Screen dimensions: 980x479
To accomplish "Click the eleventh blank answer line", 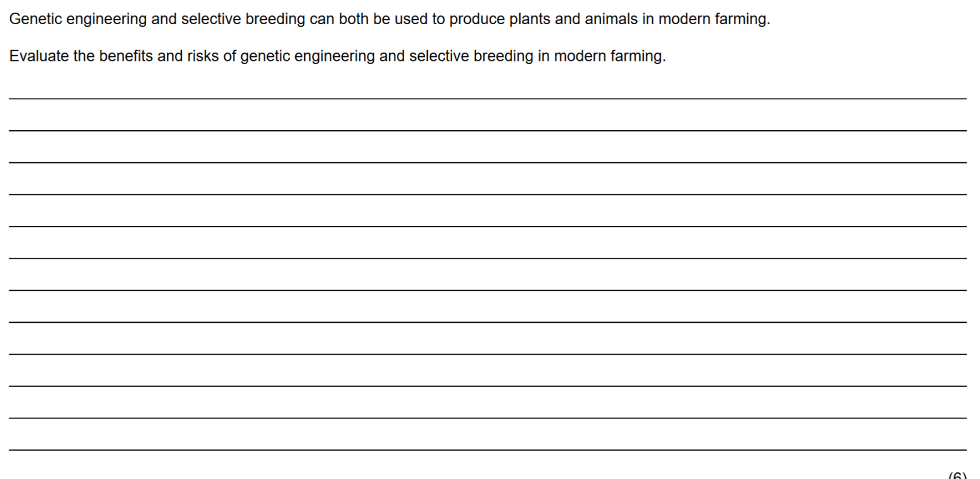I will point(488,418).
